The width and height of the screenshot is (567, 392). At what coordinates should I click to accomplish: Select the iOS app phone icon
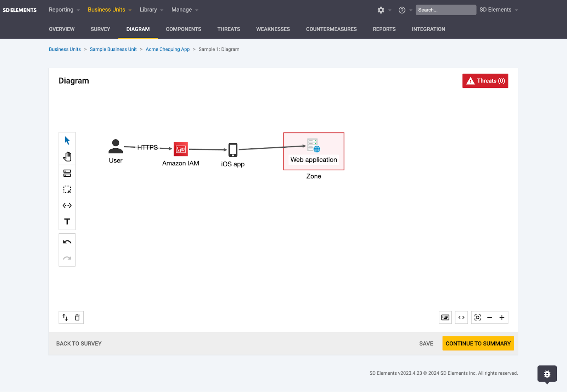[233, 150]
